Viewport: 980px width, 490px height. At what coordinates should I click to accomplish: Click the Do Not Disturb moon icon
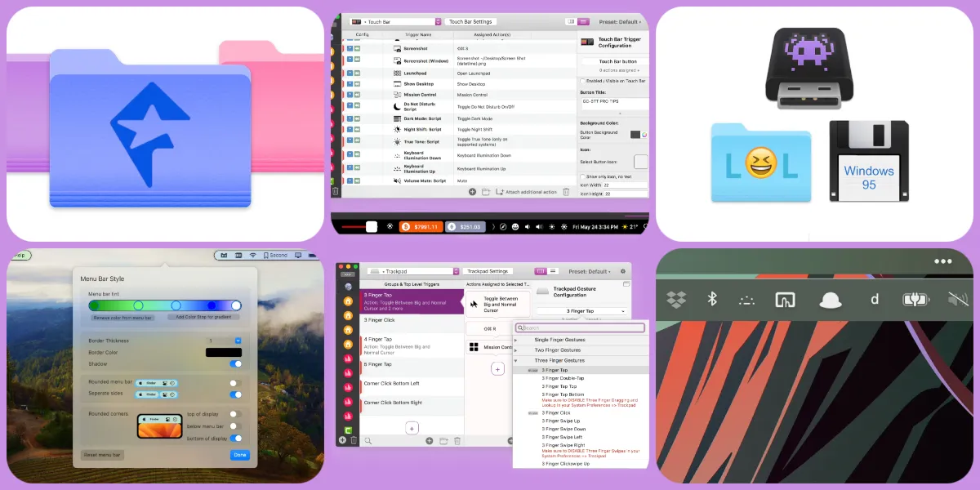pos(396,106)
